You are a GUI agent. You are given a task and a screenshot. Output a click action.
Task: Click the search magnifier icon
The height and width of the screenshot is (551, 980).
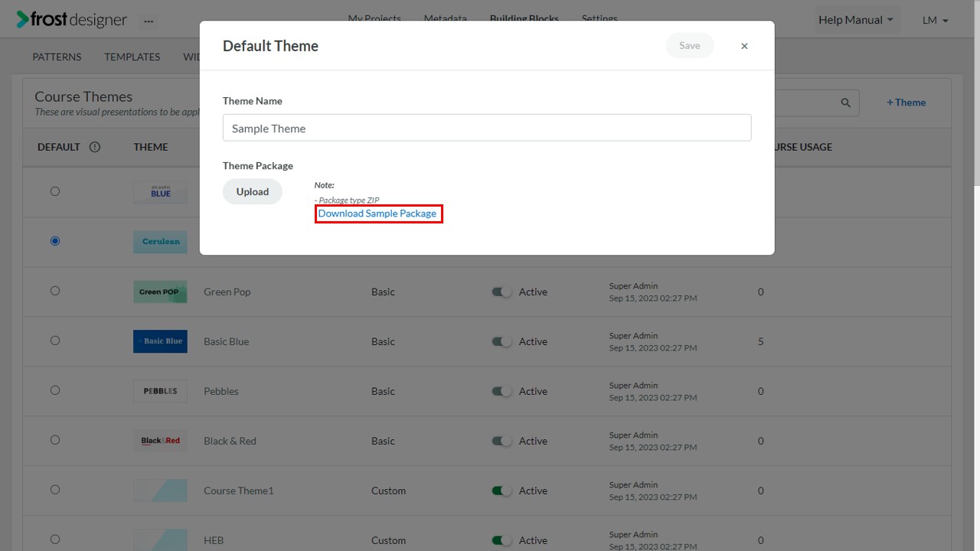tap(846, 103)
